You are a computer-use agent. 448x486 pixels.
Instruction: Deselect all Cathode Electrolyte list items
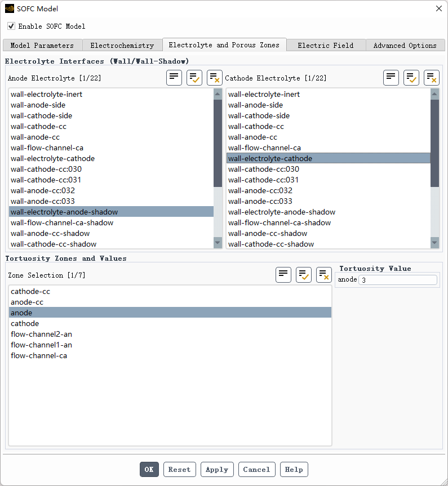432,78
